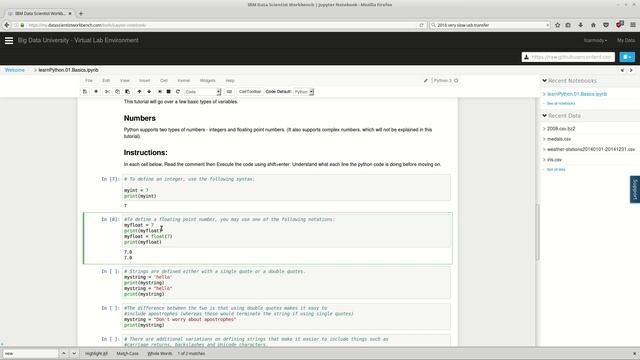Go to the Welcome breadcrumb tab
640x360 pixels.
(15, 70)
